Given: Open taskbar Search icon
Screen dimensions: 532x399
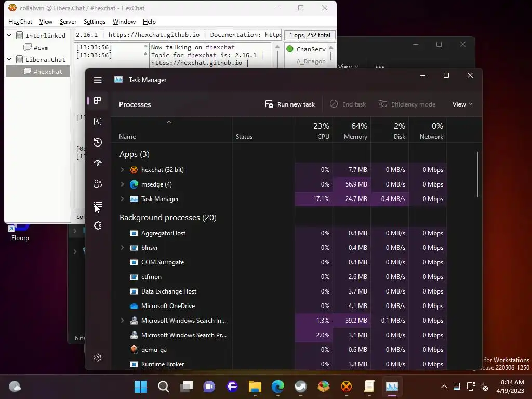Looking at the screenshot, I should [164, 387].
